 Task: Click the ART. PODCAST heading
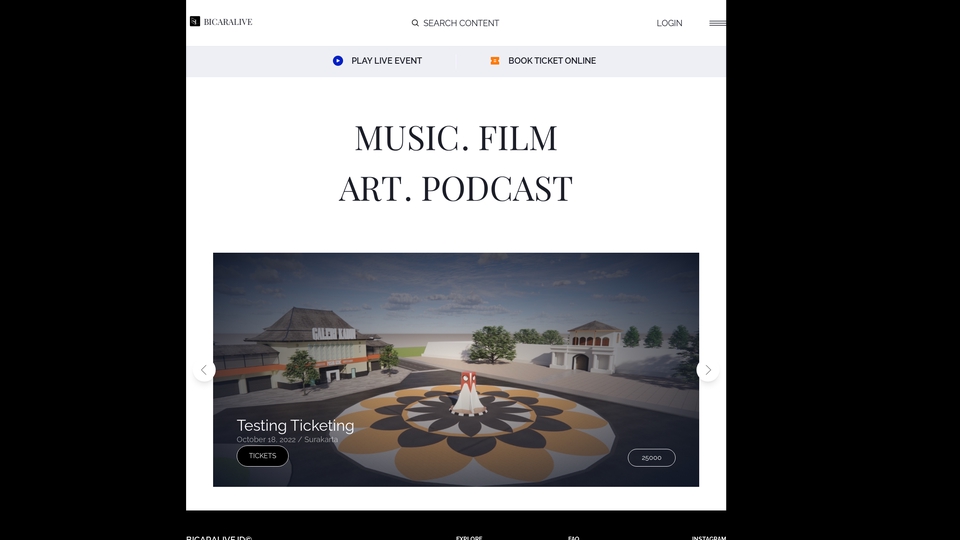[x=456, y=189]
